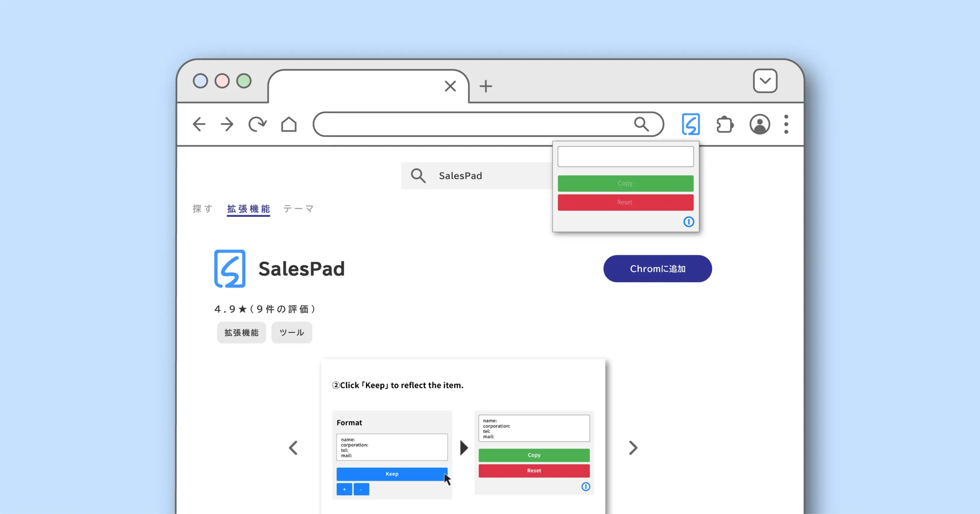
Task: Select the 探す tab
Action: tap(202, 209)
